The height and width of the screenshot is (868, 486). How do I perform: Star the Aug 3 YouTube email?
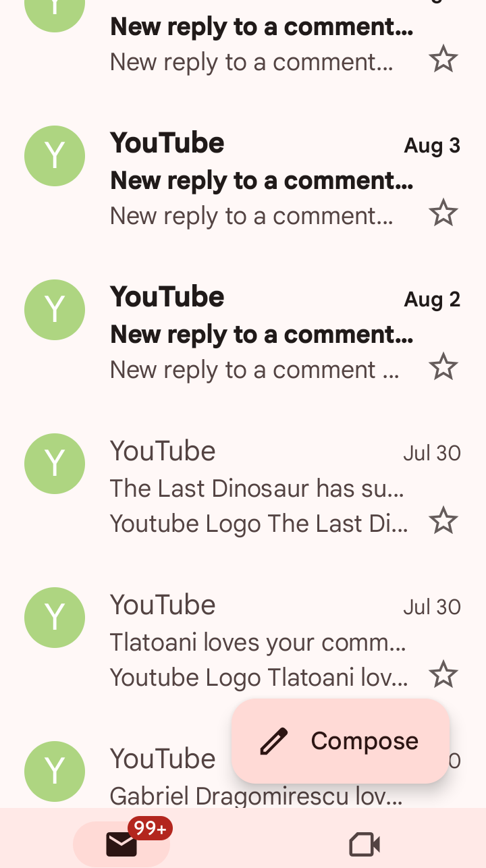[443, 214]
